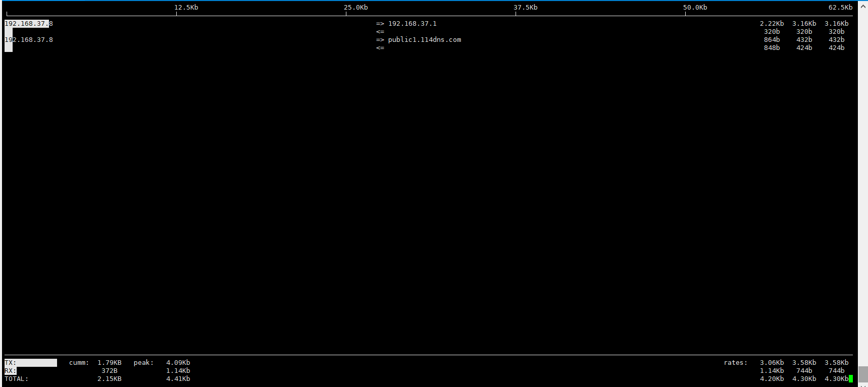
Task: Click the TX: label
Action: 11,363
